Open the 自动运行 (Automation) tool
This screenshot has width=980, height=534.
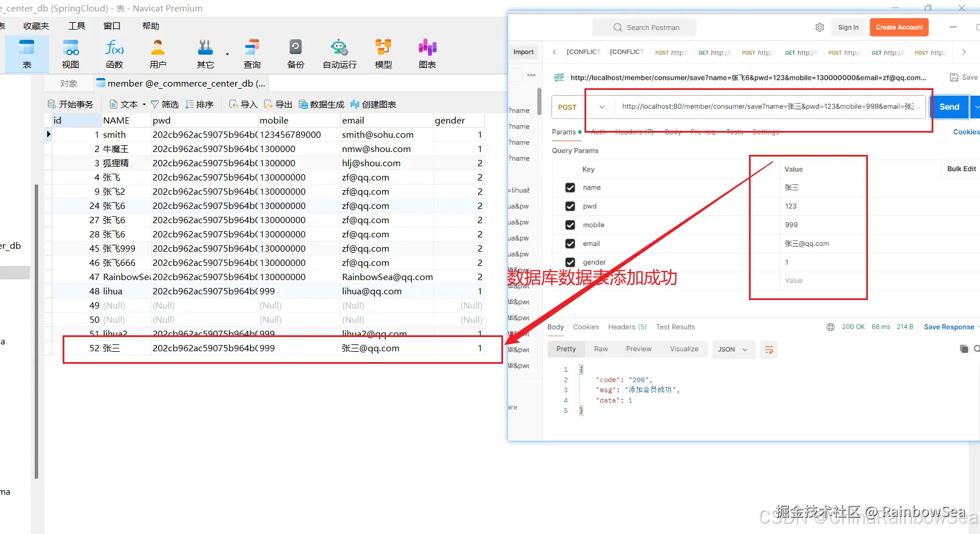pyautogui.click(x=340, y=54)
